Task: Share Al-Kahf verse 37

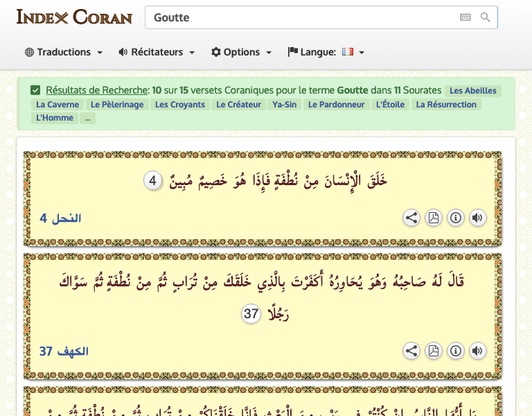Action: pyautogui.click(x=411, y=351)
